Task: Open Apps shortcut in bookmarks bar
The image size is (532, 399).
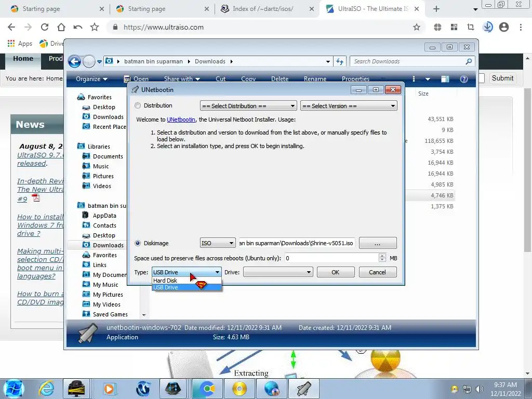Action: tap(20, 44)
